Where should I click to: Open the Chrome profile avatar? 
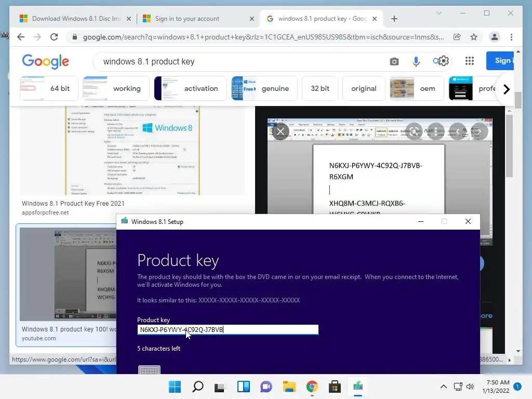point(495,37)
